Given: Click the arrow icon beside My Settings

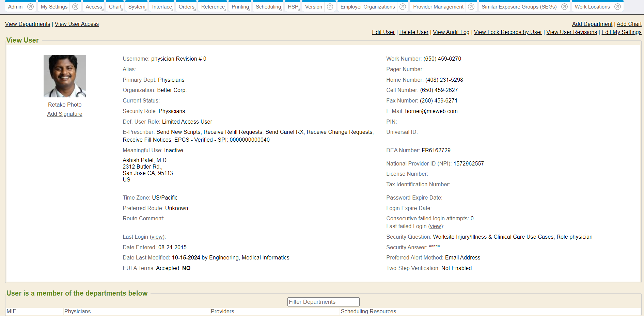Looking at the screenshot, I should coord(75,7).
